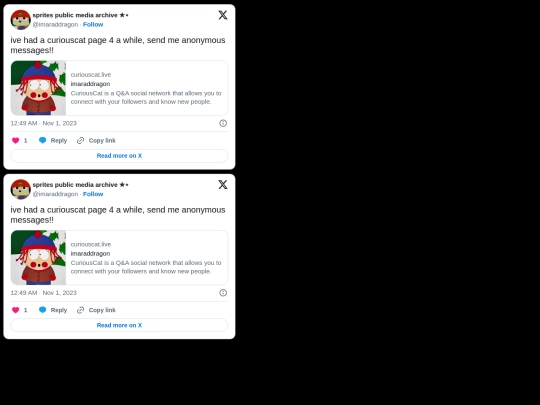Click the second tweet's profile avatar

(21, 189)
